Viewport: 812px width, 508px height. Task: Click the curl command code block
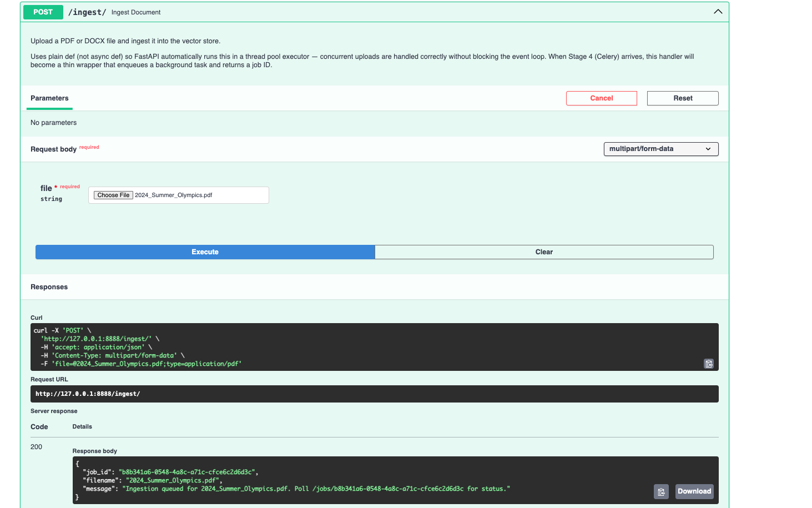pos(375,347)
